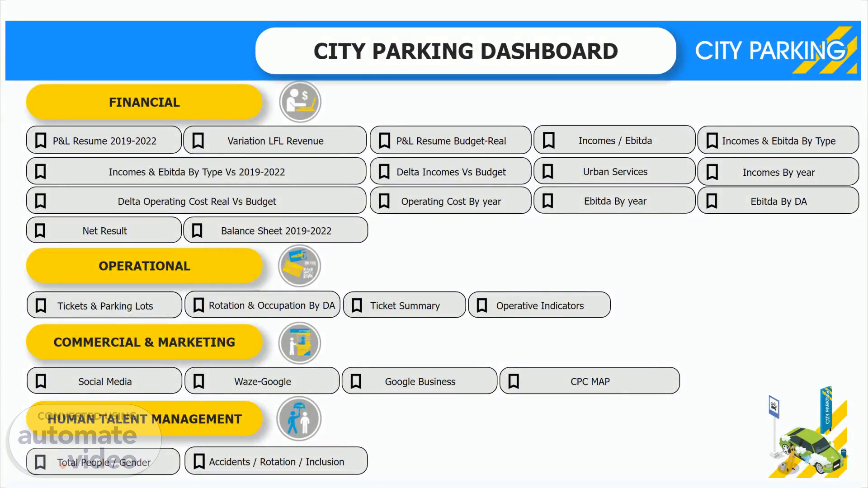Open Total People / Gender page

click(x=103, y=462)
